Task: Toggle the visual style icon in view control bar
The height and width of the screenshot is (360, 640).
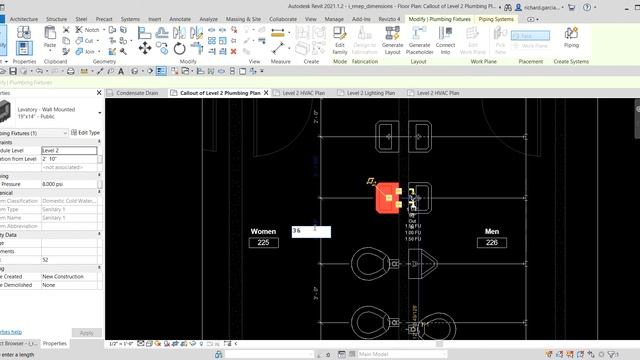Action: 149,344
